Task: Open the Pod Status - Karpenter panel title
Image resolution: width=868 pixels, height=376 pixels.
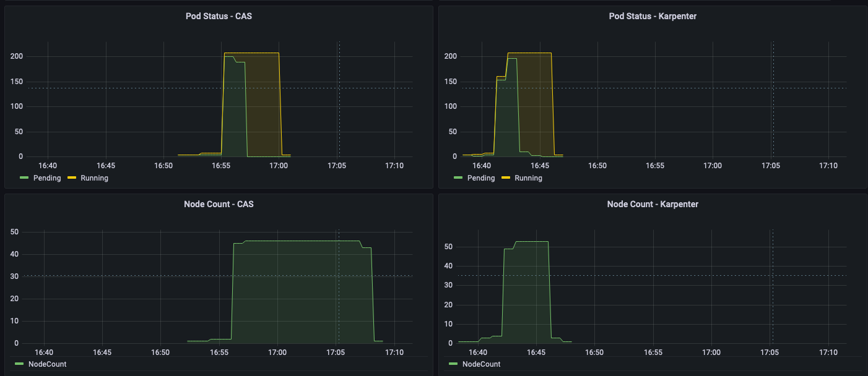Action: click(653, 16)
